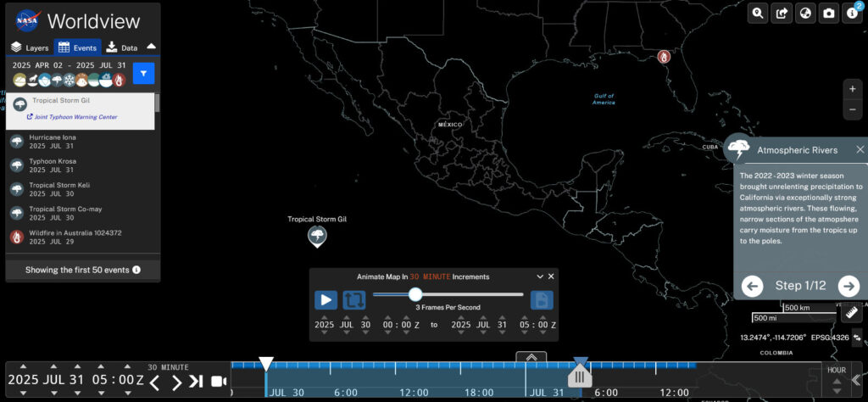This screenshot has height=402, width=868.
Task: Select the dust and haze category icon
Action: pos(19,81)
